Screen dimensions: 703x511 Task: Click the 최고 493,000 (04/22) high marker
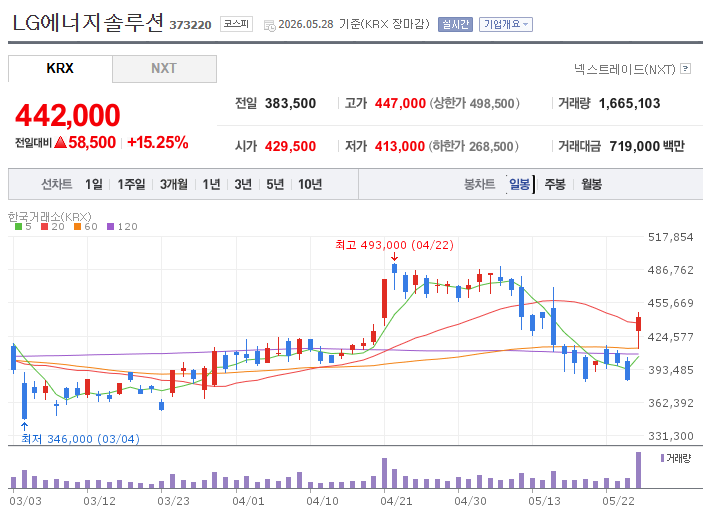[395, 245]
